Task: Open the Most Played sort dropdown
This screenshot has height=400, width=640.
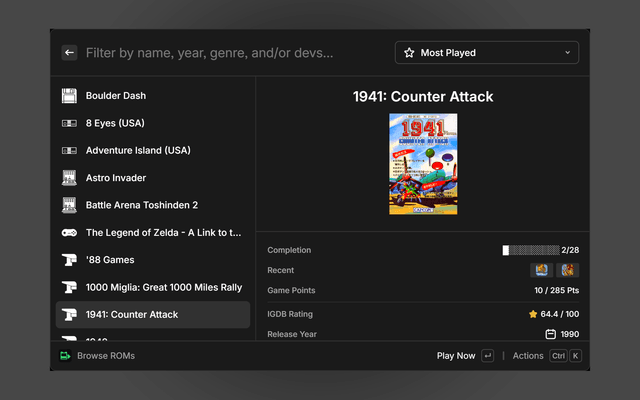Action: [x=487, y=53]
